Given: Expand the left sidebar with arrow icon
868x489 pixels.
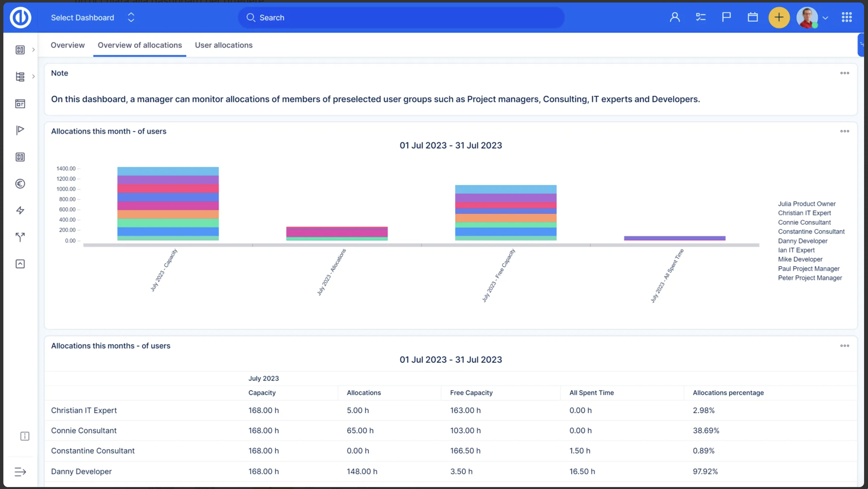Looking at the screenshot, I should pos(20,472).
